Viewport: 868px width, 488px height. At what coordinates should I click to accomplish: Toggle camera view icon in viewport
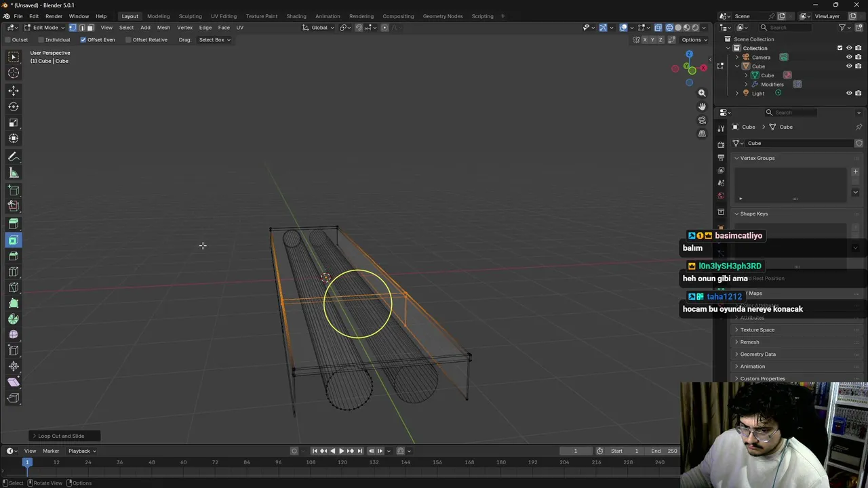[702, 120]
